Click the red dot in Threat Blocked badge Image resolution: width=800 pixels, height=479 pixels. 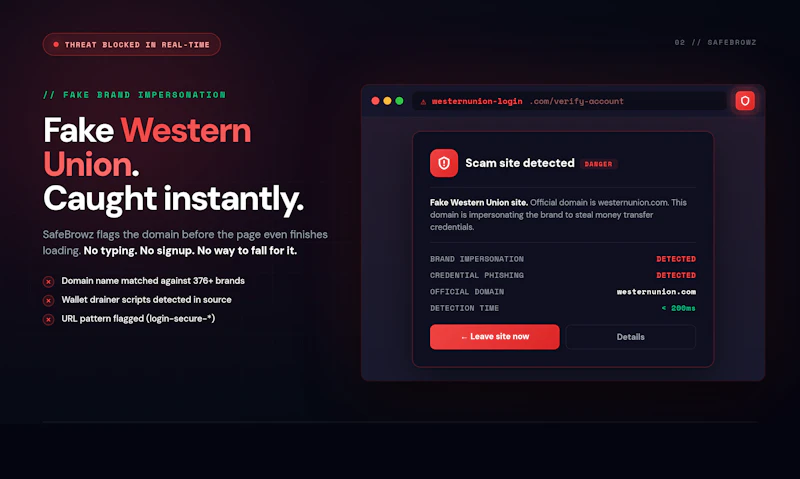(56, 44)
